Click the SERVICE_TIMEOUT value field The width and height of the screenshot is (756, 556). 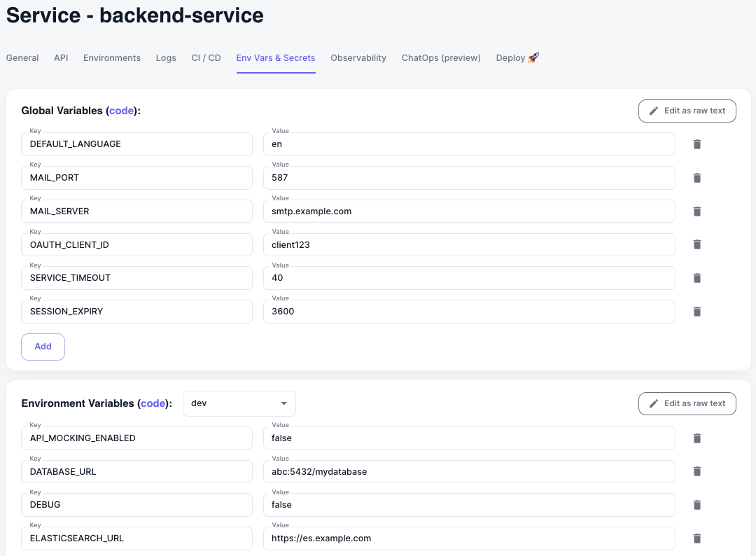pos(469,278)
